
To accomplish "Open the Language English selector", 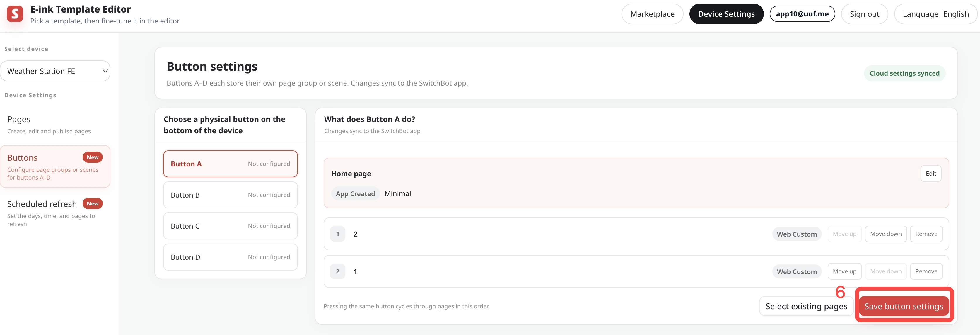I will [935, 14].
